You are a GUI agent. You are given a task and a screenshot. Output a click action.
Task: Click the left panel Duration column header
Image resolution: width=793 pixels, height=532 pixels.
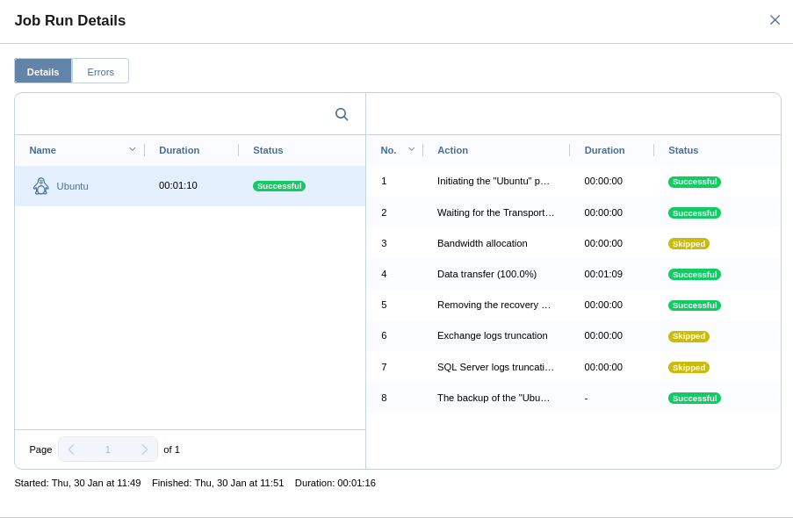(x=179, y=150)
